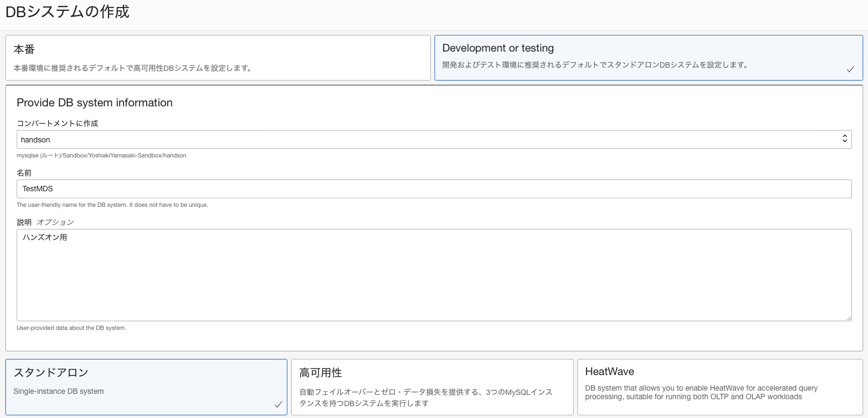Click the up-down arrows of compartment selector
Image resolution: width=868 pixels, height=418 pixels.
click(844, 139)
